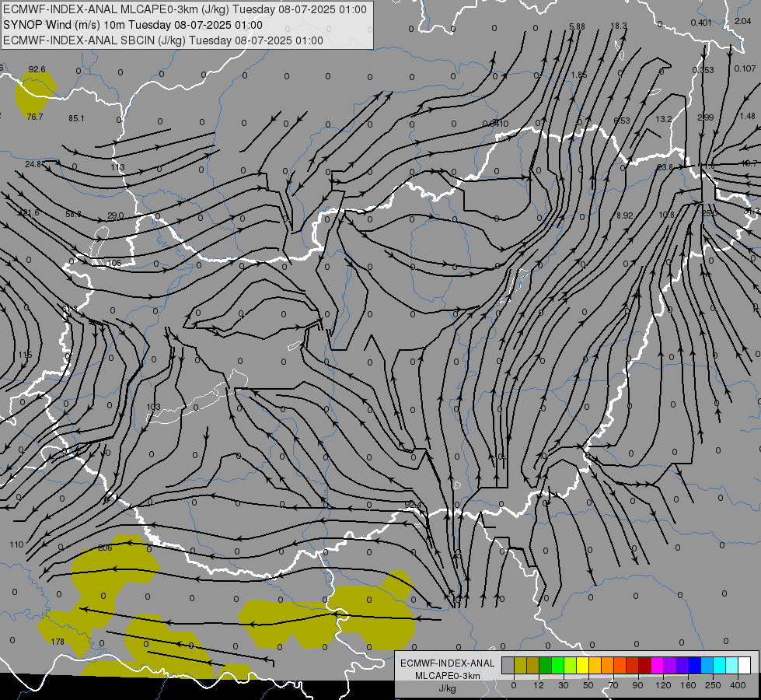Click the map value 105
Screen dimensions: 761x700
(114, 263)
